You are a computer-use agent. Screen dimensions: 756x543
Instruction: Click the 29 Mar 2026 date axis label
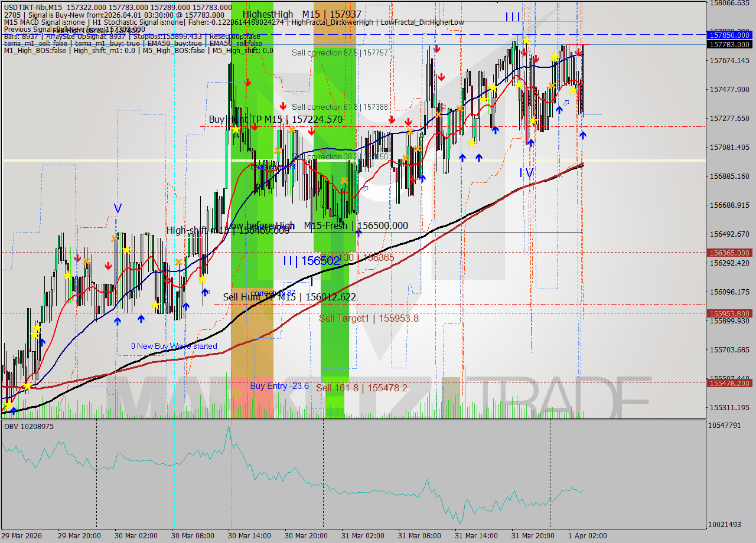pos(22,536)
